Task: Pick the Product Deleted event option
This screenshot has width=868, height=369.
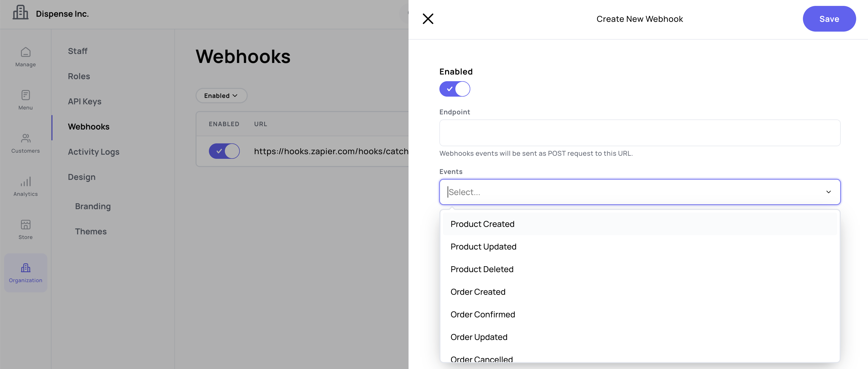Action: pyautogui.click(x=482, y=269)
